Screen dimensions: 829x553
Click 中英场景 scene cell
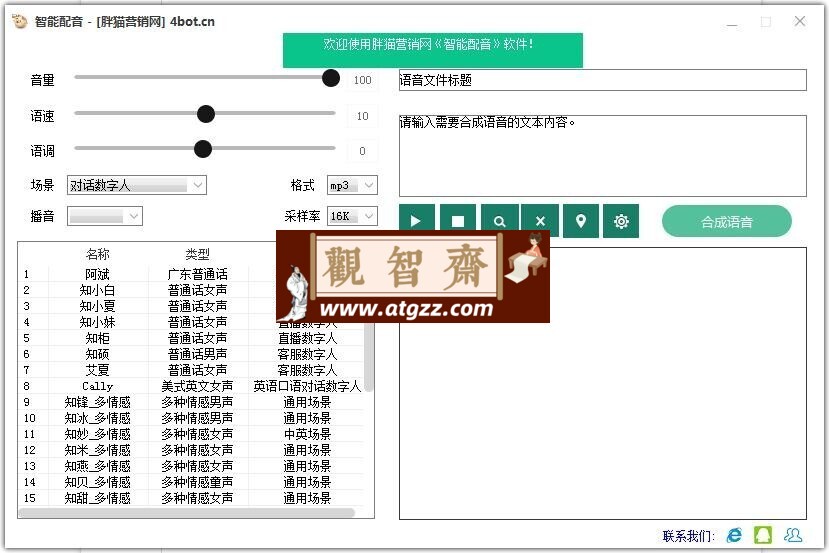(x=307, y=434)
